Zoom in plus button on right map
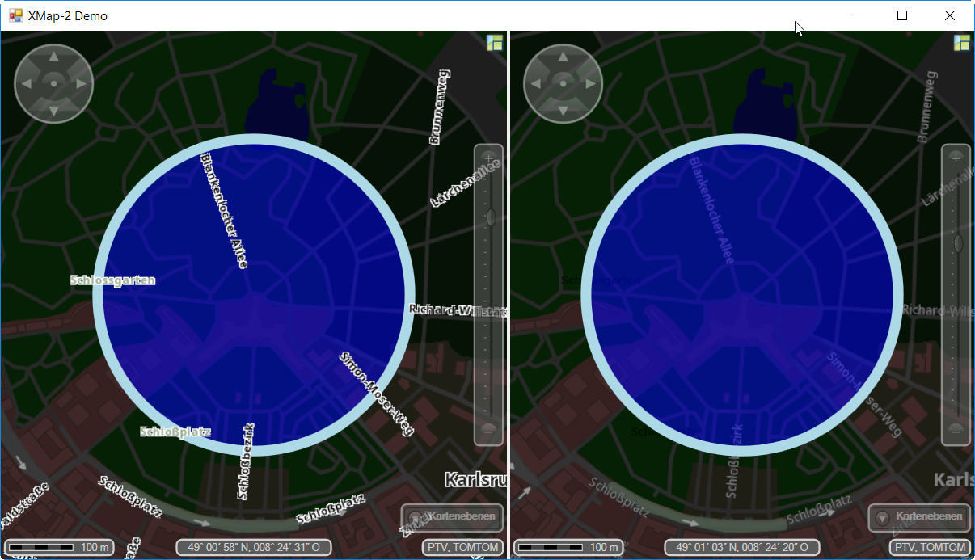 (956, 158)
